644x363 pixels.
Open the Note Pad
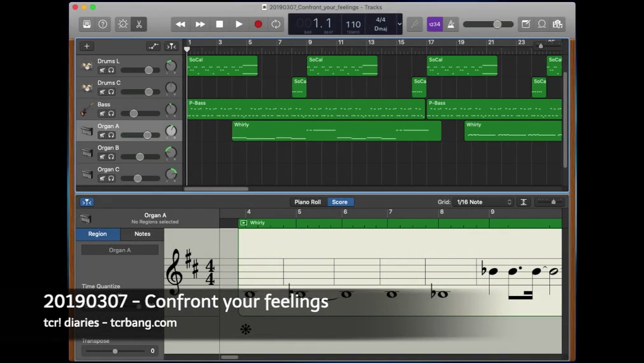[x=526, y=24]
